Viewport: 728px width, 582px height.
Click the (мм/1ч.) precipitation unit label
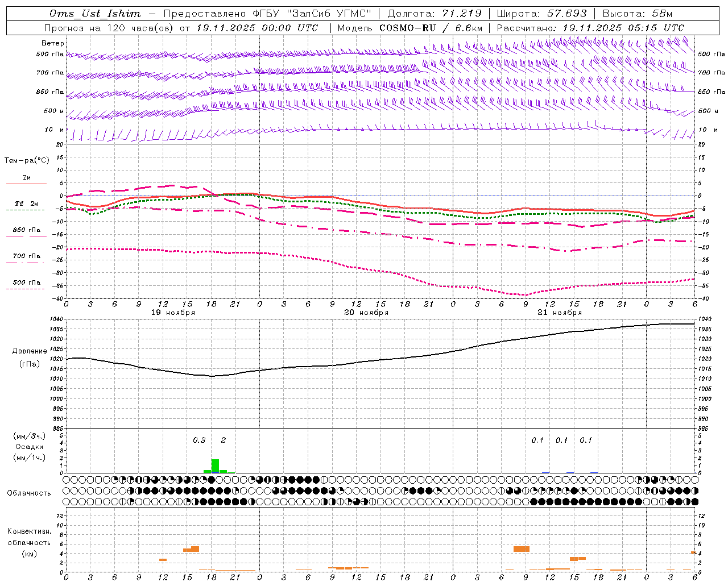(x=30, y=458)
